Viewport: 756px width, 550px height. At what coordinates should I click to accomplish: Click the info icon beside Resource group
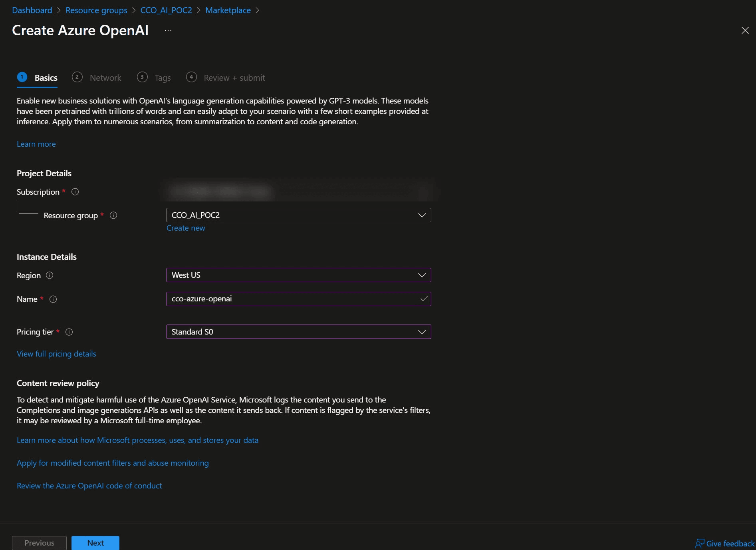113,215
